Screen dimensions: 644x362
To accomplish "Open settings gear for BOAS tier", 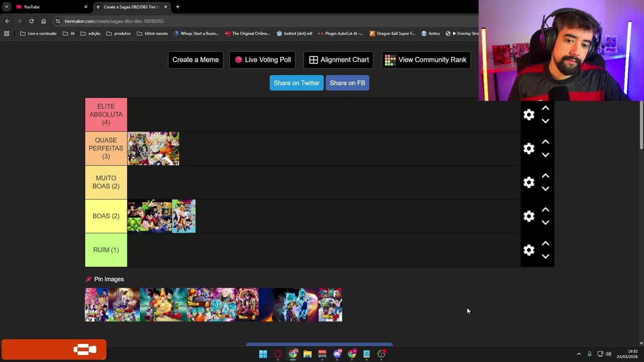I will tap(529, 216).
